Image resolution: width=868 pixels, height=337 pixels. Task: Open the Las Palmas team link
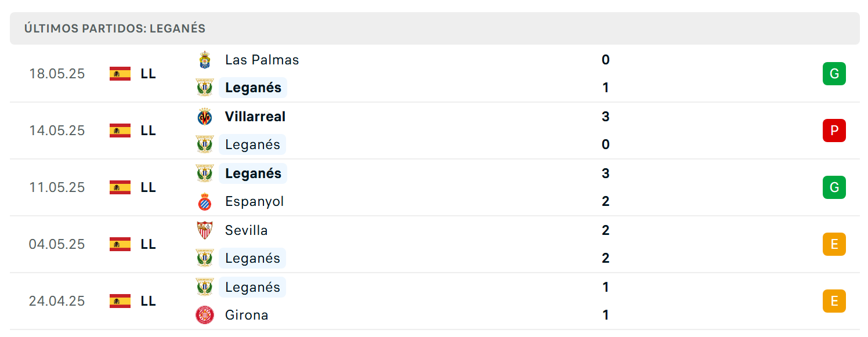[262, 60]
